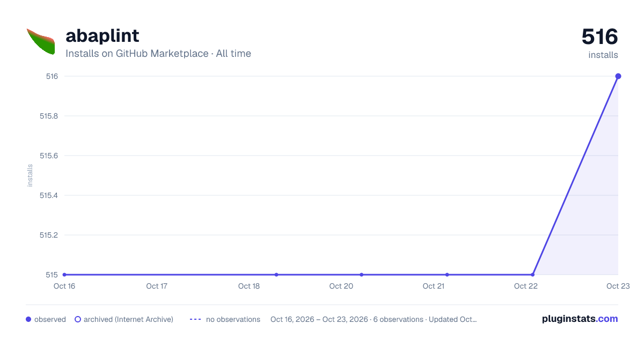The width and height of the screenshot is (644, 338).
Task: Click the y-axis label 515.6
Action: coord(49,156)
